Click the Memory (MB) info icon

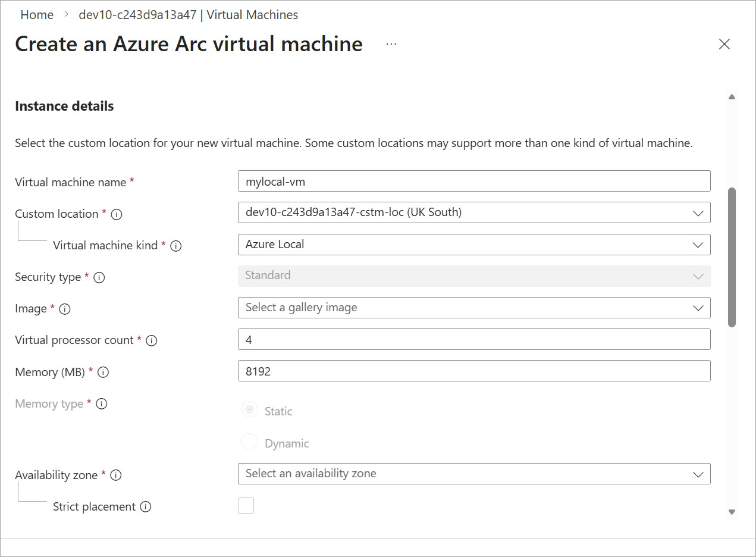click(x=103, y=373)
